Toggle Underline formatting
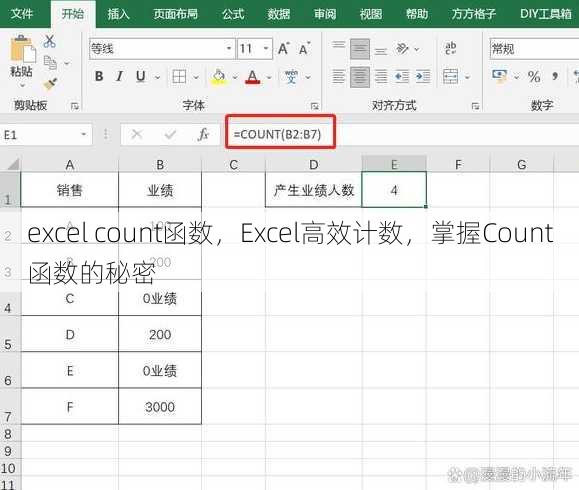This screenshot has width=579, height=490. pos(140,76)
